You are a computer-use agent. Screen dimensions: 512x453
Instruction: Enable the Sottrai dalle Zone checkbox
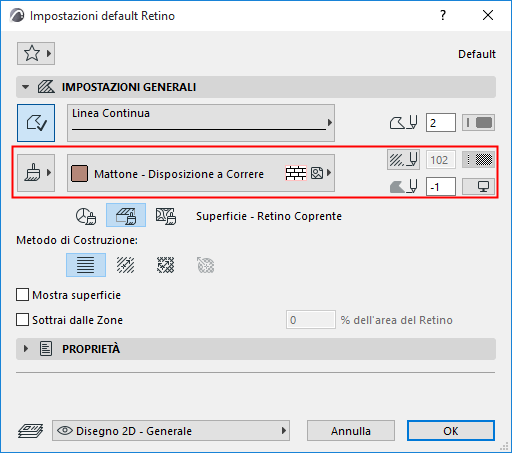22,320
